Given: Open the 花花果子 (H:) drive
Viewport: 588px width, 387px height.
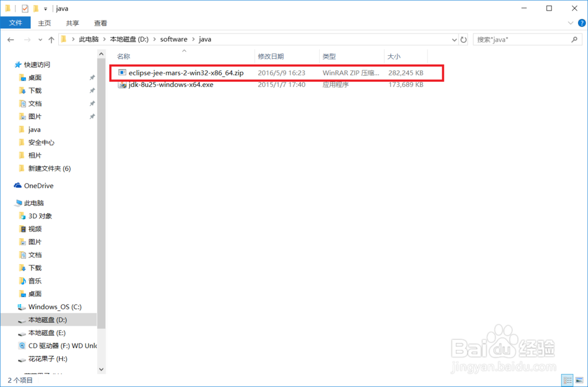Looking at the screenshot, I should pyautogui.click(x=48, y=359).
